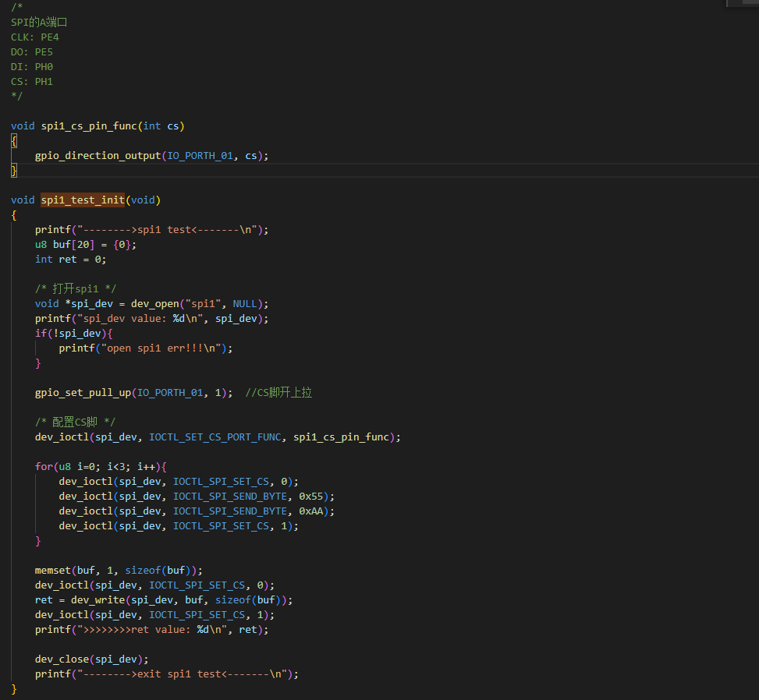This screenshot has height=700, width=759.
Task: Click the 0x55 byte value
Action: (310, 497)
